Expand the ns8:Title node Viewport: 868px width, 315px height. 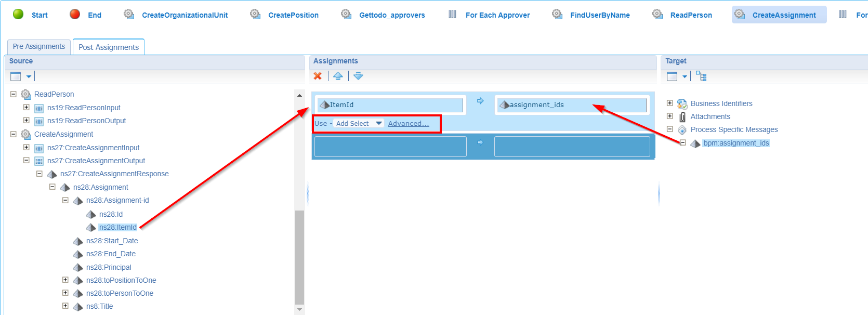(65, 306)
